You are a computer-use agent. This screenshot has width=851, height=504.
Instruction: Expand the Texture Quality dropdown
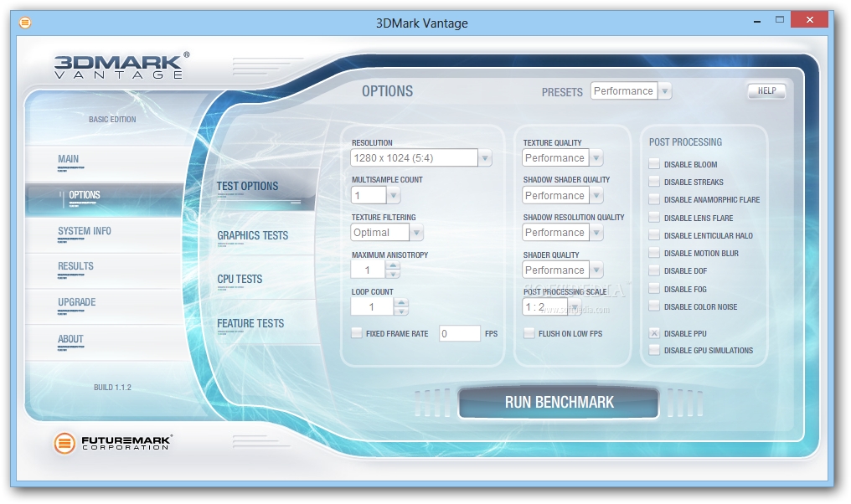(596, 158)
